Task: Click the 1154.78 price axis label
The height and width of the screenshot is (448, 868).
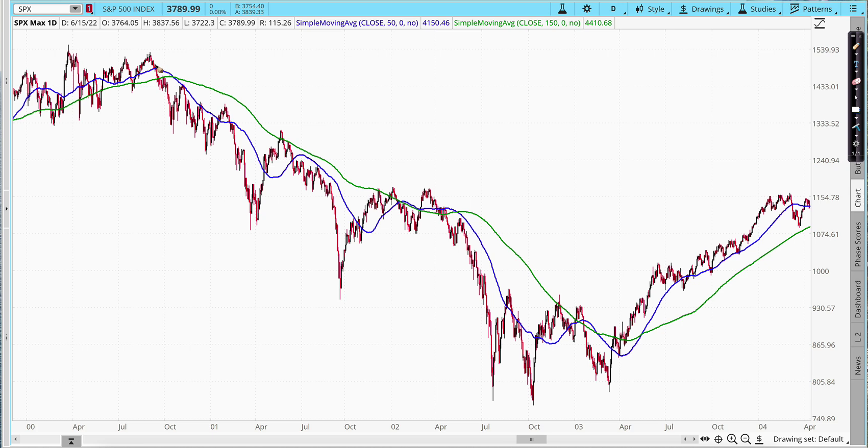Action: (x=826, y=197)
